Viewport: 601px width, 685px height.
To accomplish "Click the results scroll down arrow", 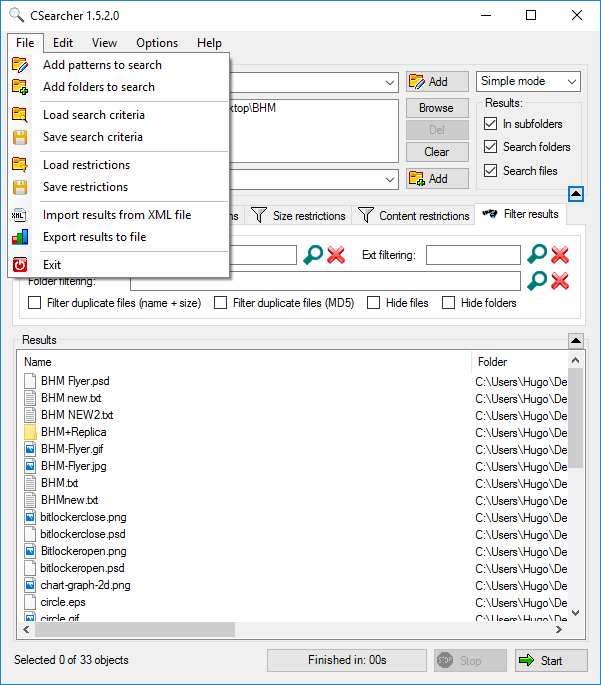I will click(575, 613).
